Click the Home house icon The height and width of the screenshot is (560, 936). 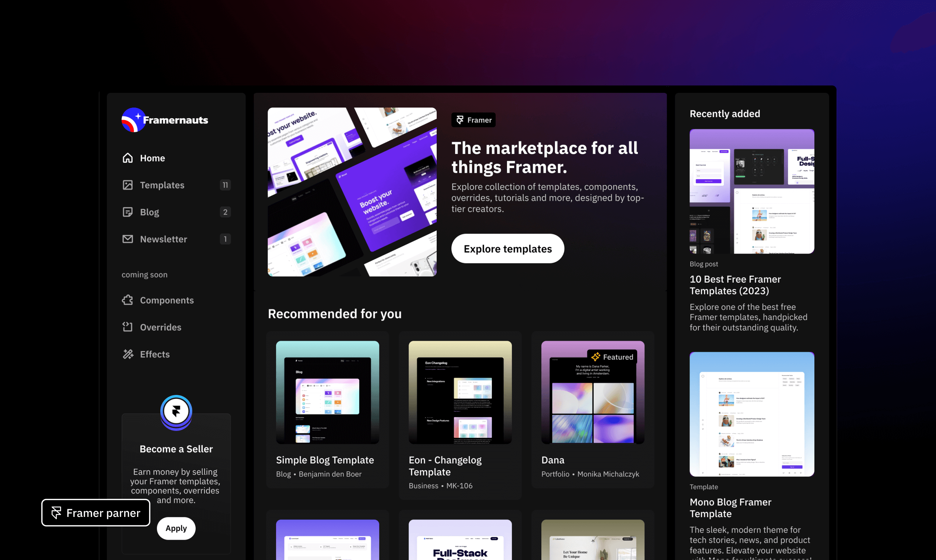[x=128, y=158]
